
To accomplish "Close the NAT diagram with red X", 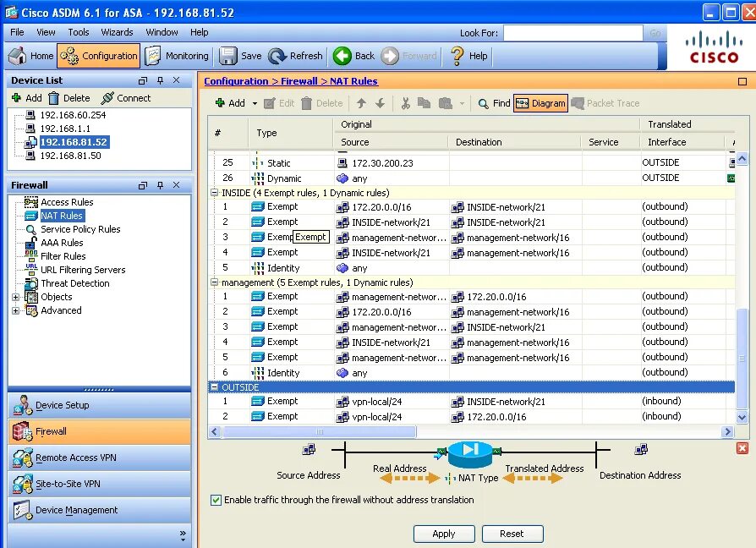I will click(x=742, y=449).
